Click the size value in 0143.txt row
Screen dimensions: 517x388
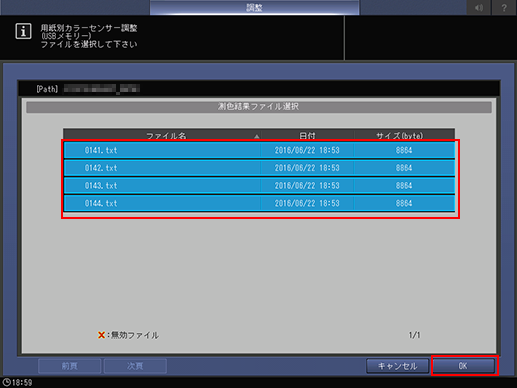click(404, 186)
